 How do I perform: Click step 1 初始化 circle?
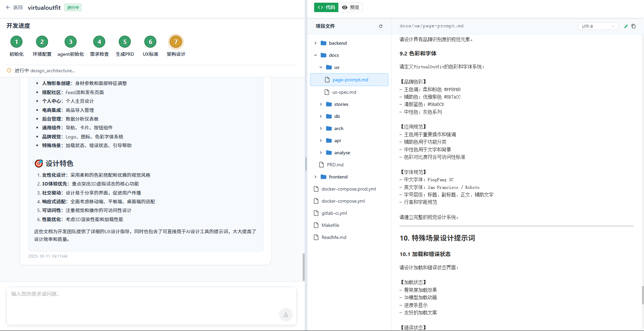click(16, 42)
